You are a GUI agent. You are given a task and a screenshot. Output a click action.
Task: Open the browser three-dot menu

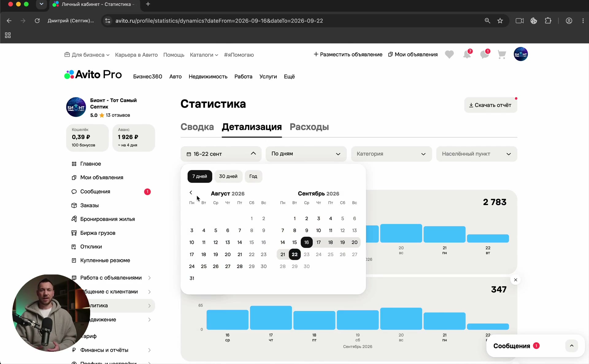click(x=583, y=21)
